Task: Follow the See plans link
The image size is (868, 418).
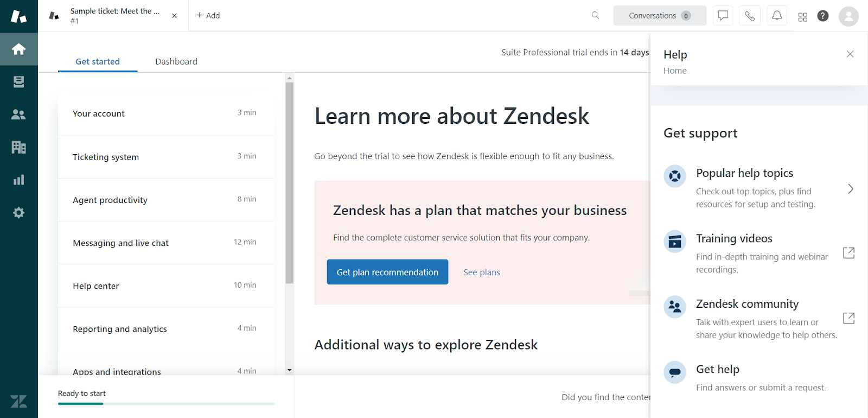Action: 482,273
